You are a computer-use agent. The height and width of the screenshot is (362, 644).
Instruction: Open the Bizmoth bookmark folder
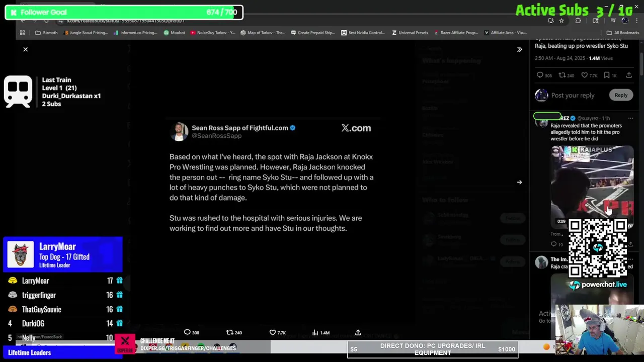[46, 33]
